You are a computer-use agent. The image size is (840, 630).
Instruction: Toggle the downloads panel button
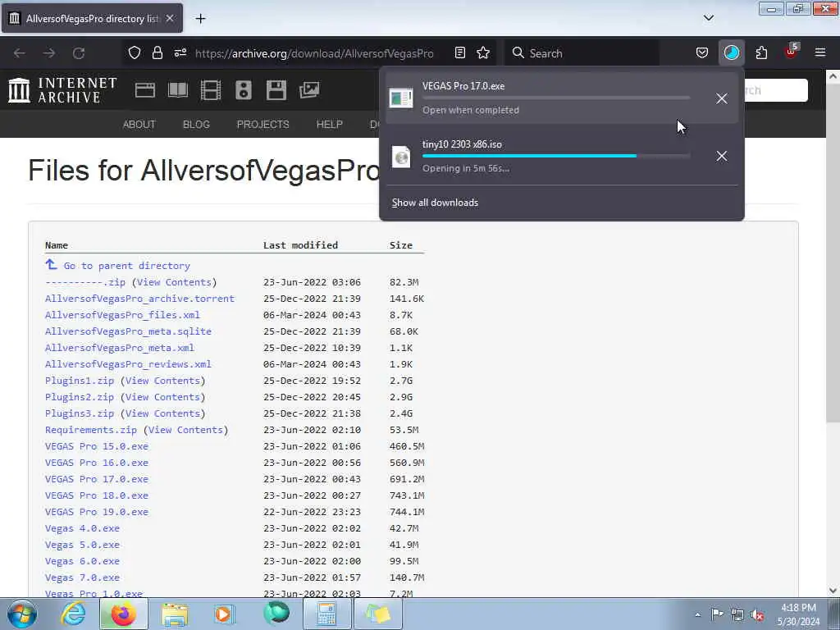point(731,52)
